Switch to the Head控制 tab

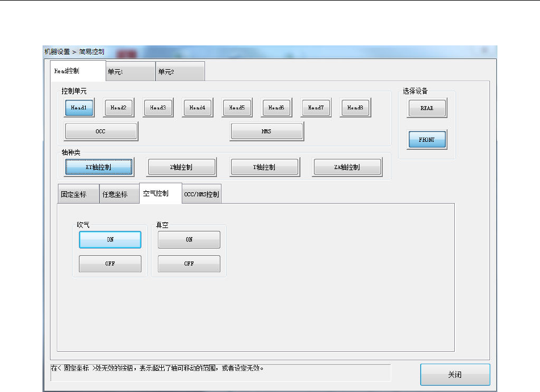[x=78, y=71]
